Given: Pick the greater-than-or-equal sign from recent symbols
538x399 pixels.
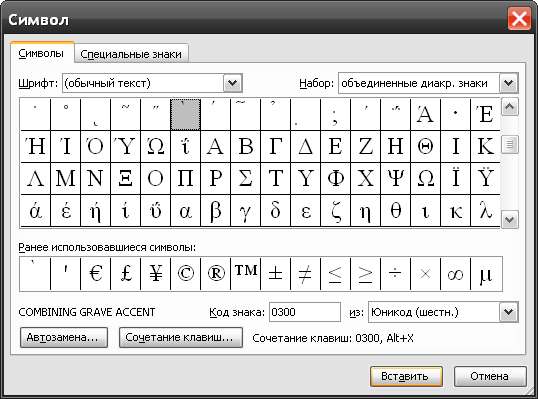Looking at the screenshot, I should pyautogui.click(x=365, y=274).
